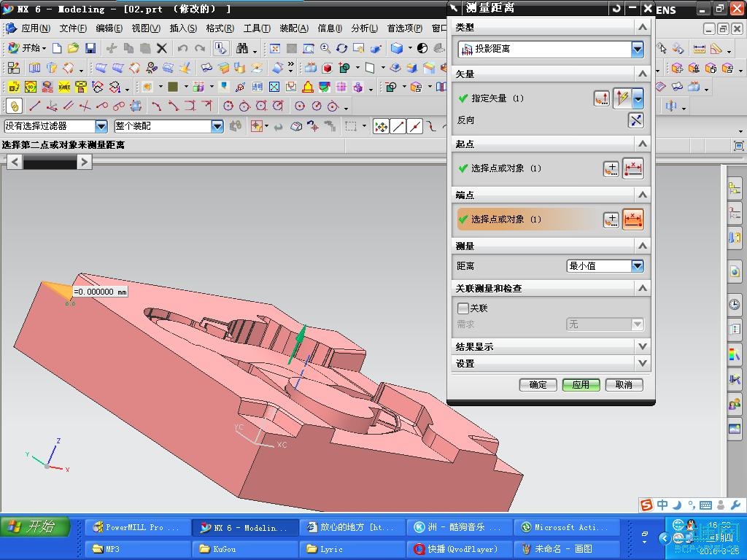This screenshot has width=747, height=560.
Task: Click point constructor icon in 起点 section
Action: [611, 168]
